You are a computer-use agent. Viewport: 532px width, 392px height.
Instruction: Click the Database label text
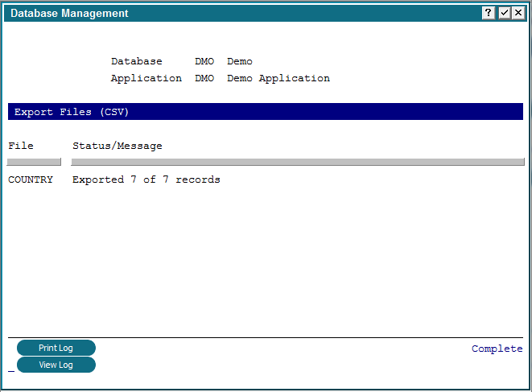click(x=137, y=61)
